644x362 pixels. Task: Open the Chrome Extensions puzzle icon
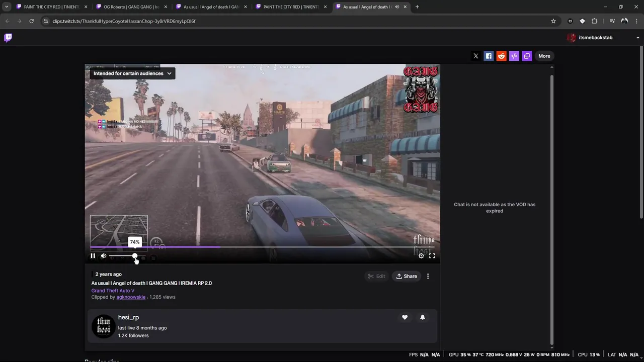click(595, 21)
